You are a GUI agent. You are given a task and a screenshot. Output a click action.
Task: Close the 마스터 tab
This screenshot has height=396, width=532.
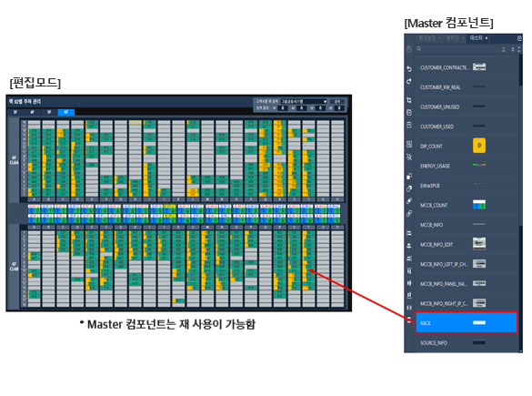click(x=487, y=38)
